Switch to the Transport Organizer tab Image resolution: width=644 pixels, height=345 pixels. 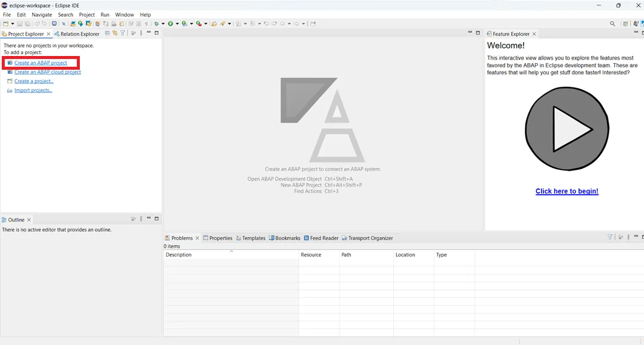[x=367, y=238]
